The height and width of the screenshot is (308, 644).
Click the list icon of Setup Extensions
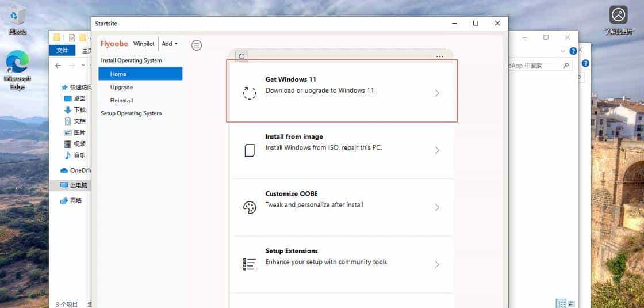(x=250, y=264)
